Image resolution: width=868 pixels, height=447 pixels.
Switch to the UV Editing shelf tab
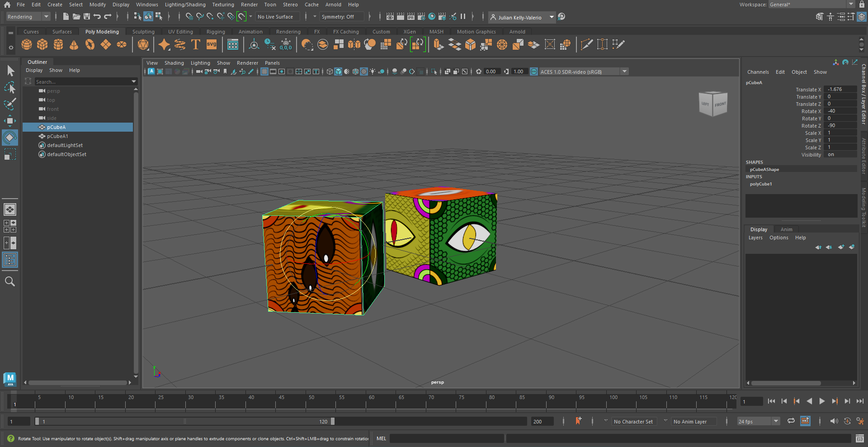pyautogui.click(x=180, y=32)
